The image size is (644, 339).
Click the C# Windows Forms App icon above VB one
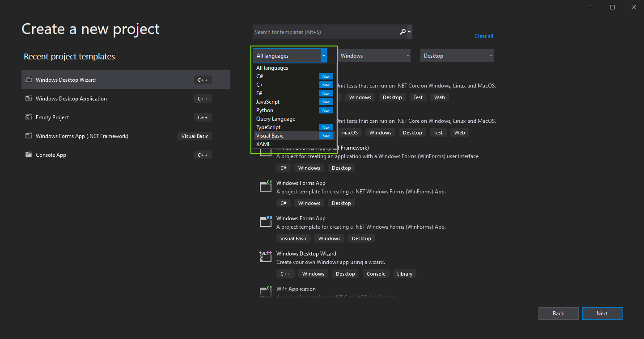(266, 186)
